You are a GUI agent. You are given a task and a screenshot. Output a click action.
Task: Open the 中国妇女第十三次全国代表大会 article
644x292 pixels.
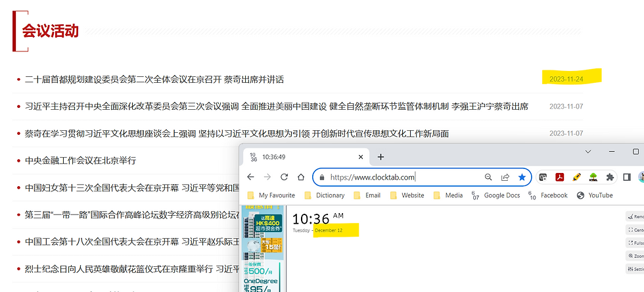pyautogui.click(x=132, y=187)
